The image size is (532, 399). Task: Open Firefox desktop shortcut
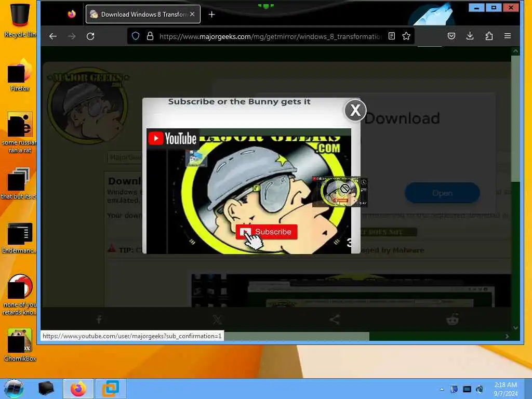click(x=20, y=75)
